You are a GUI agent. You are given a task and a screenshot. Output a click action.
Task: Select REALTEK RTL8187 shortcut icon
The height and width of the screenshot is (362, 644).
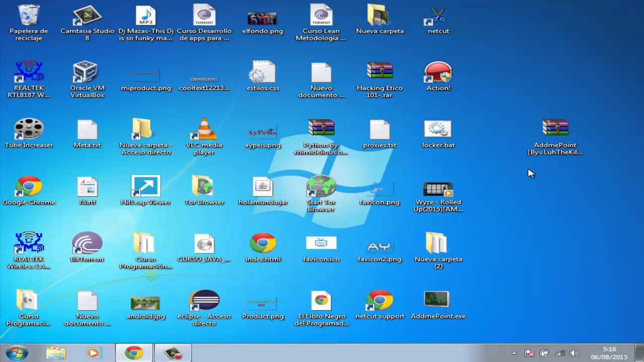coord(29,72)
